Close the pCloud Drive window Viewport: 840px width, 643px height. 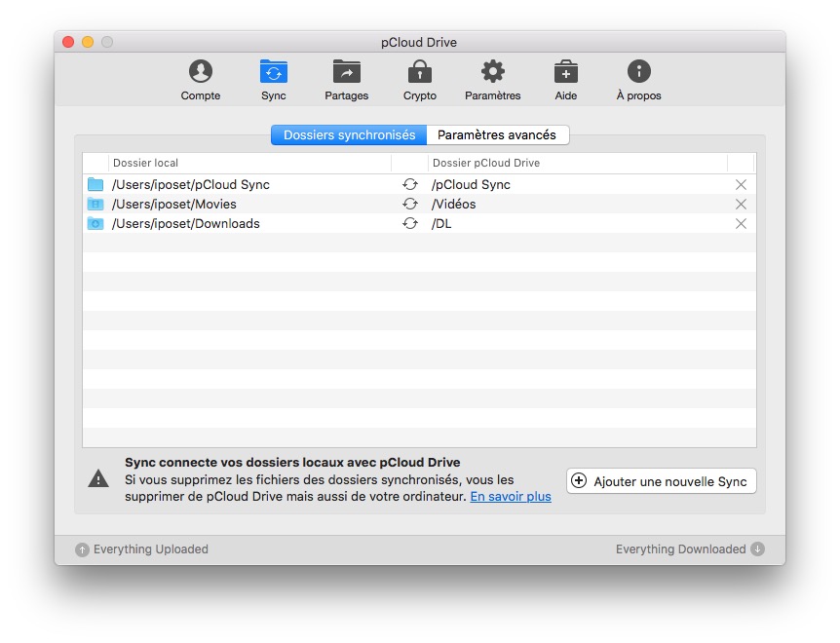point(68,42)
